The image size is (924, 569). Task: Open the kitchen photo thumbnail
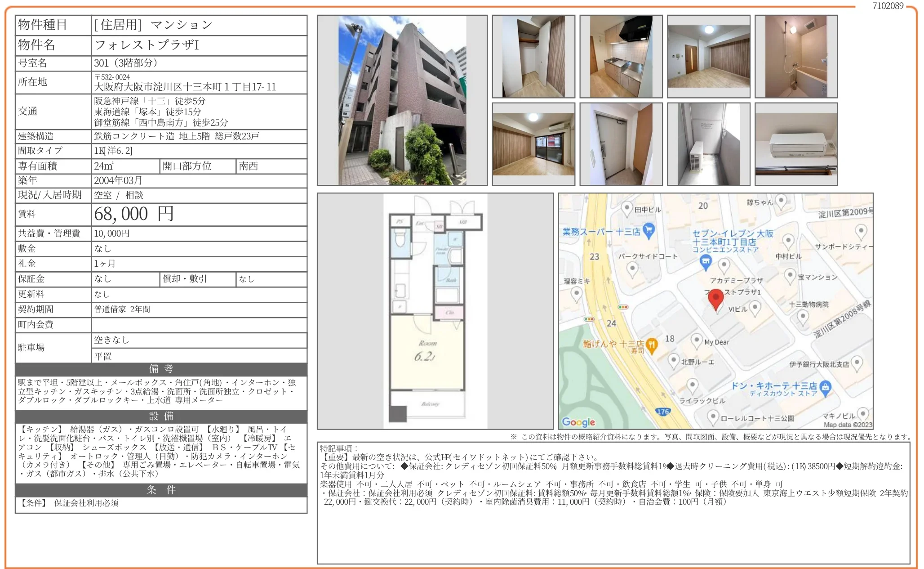click(x=621, y=57)
